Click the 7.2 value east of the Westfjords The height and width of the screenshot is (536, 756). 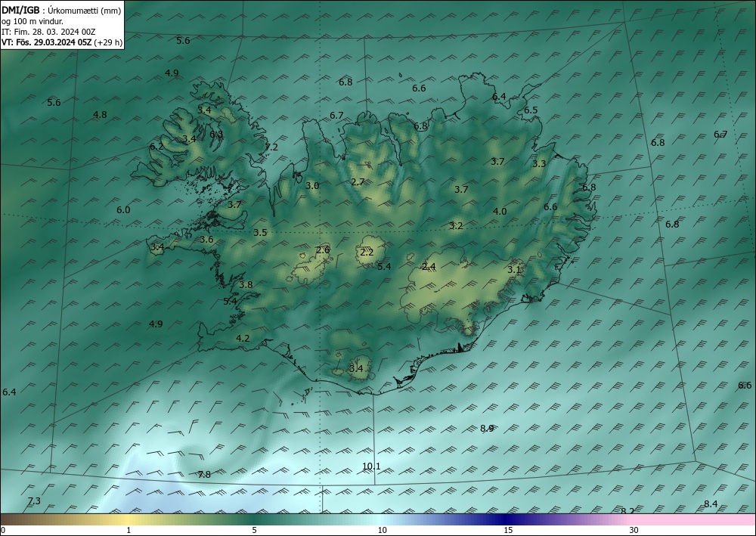click(272, 147)
